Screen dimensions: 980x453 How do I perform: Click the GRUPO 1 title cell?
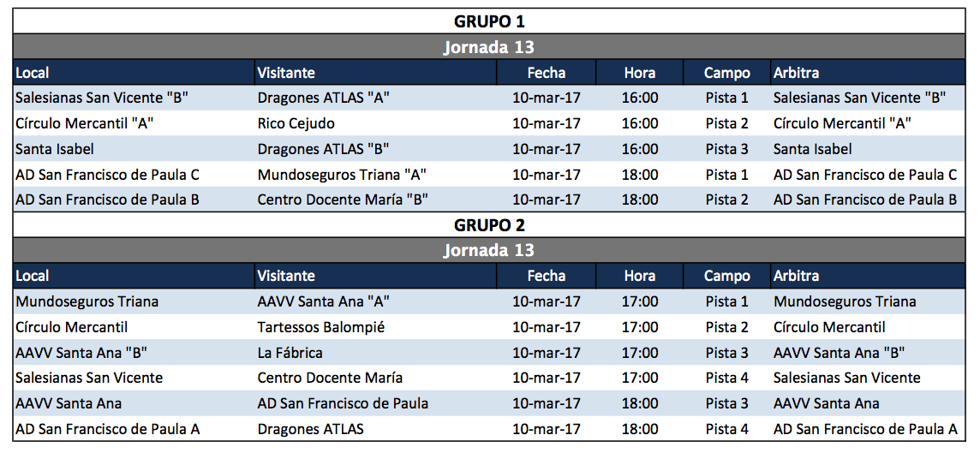point(489,21)
